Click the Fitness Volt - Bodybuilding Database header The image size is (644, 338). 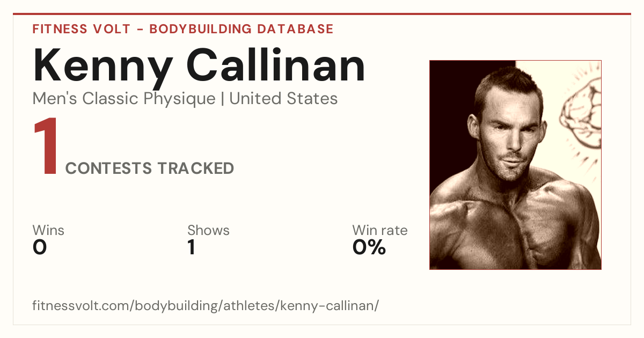pos(183,29)
